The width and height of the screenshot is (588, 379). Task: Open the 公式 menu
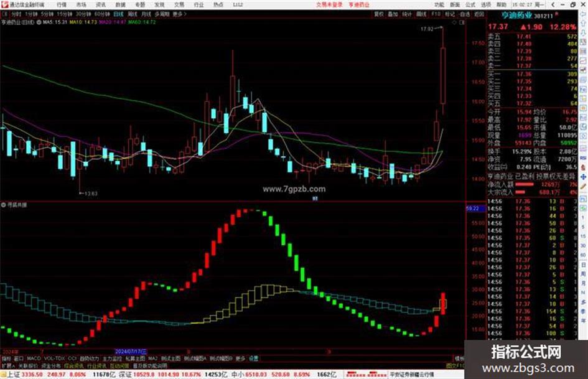(x=470, y=4)
